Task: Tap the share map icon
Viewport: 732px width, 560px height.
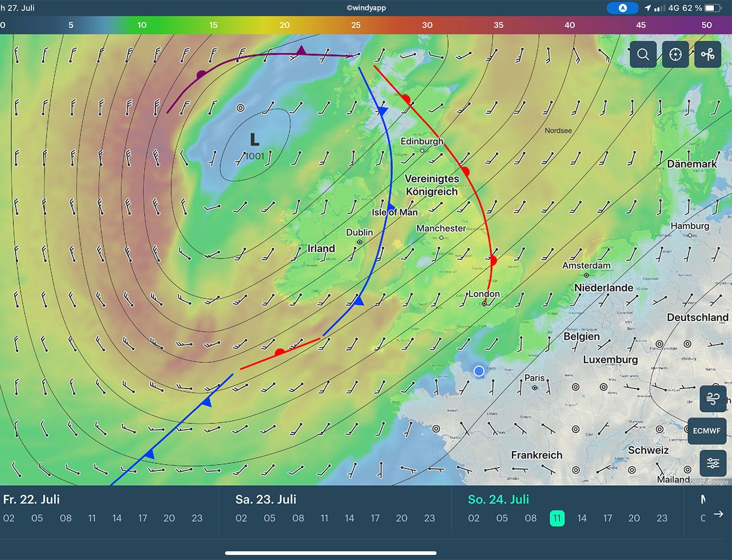Action: click(708, 54)
